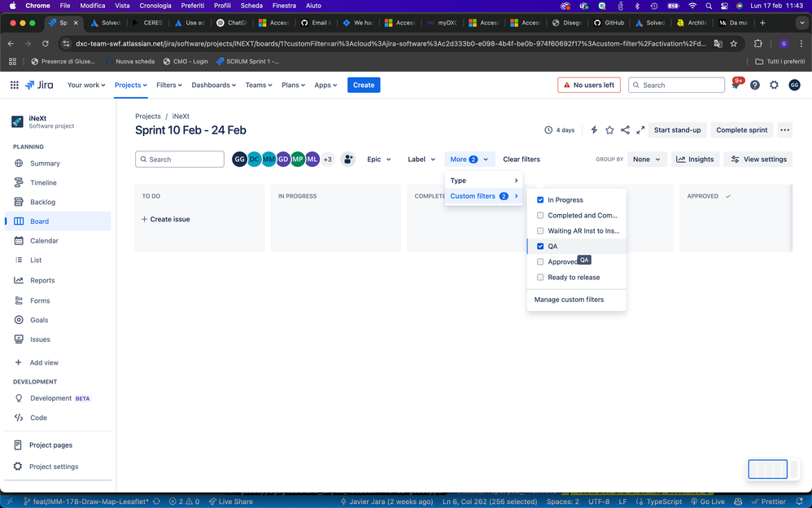812x508 pixels.
Task: Click the share icon beside sprint title
Action: [x=625, y=130]
